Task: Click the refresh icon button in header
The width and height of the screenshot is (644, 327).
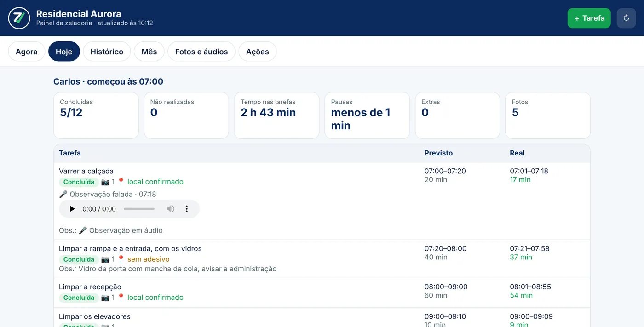Action: click(x=626, y=18)
